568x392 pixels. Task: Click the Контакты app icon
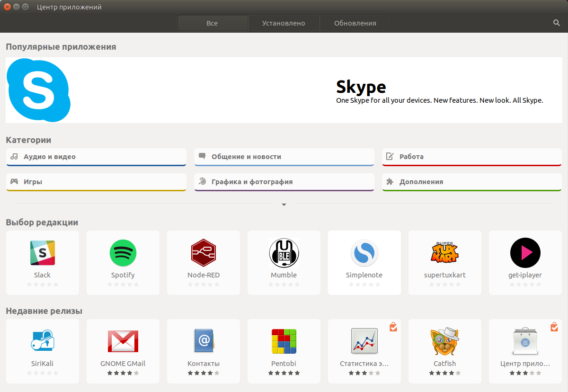coord(204,341)
